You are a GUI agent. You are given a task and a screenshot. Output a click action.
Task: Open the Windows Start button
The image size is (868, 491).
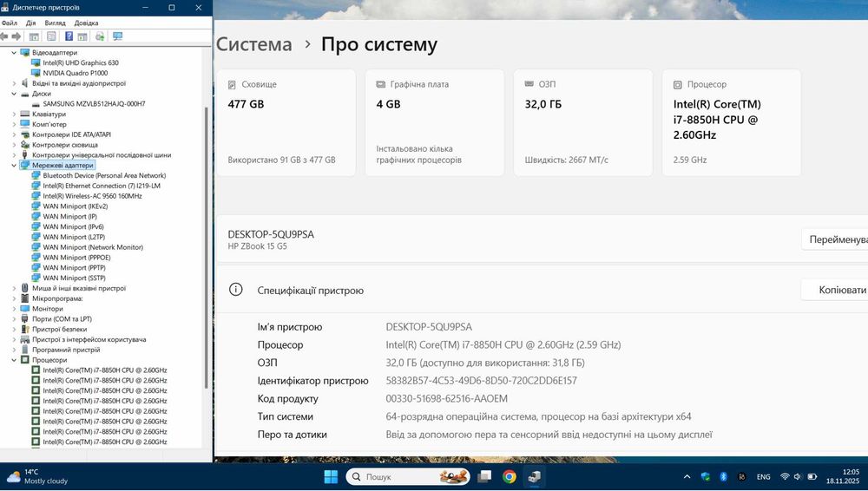(331, 476)
